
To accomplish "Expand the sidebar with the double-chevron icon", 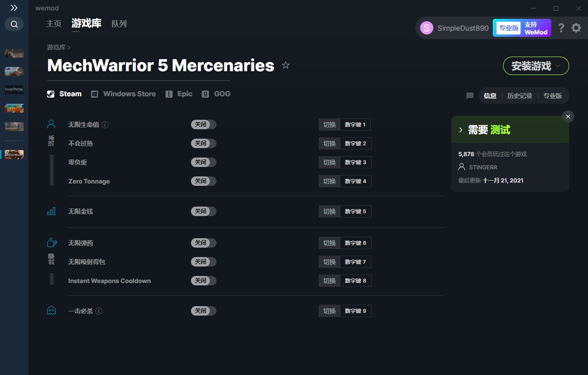I will tap(14, 8).
